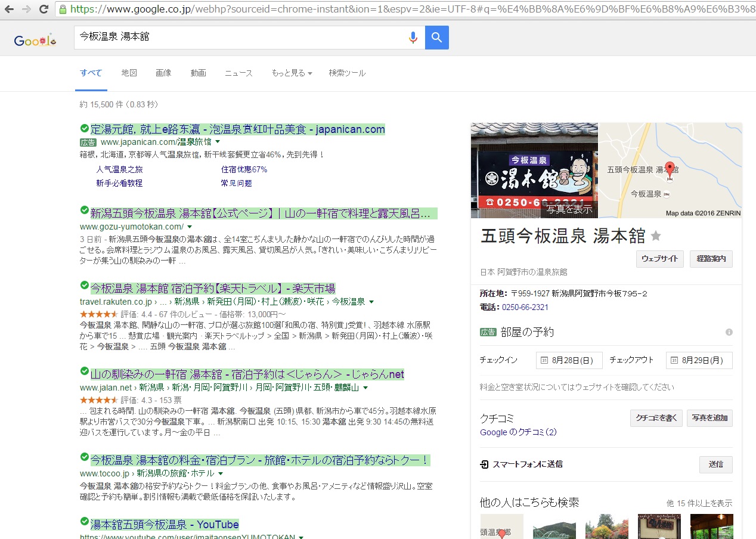Screen dimensions: 756x539
Task: Click green checkmark beside japanican.com ad
Action: pos(84,128)
